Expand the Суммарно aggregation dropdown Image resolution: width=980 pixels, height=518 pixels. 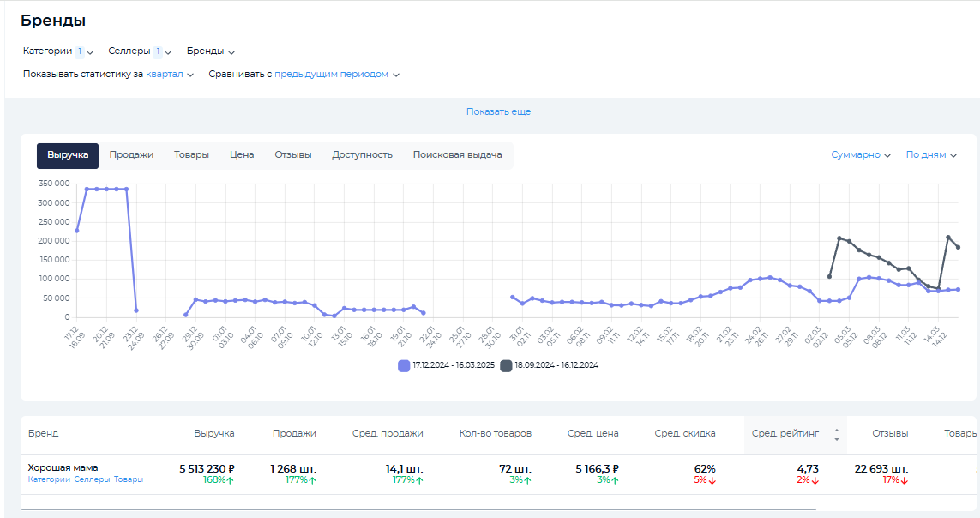[x=860, y=155]
